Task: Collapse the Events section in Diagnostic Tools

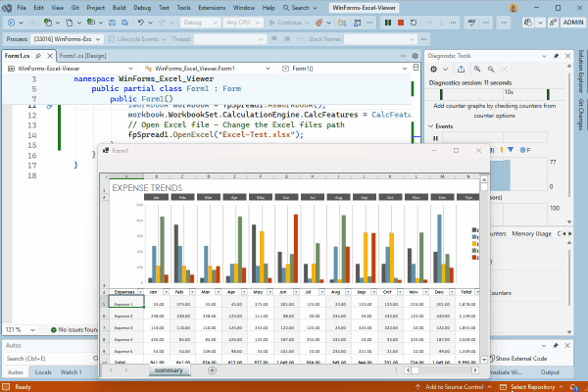Action: coord(431,126)
